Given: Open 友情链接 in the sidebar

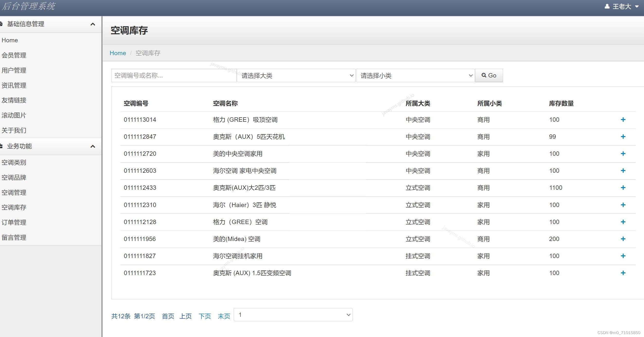Looking at the screenshot, I should [x=14, y=100].
